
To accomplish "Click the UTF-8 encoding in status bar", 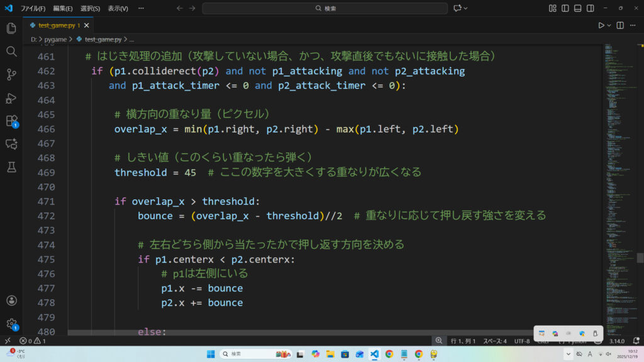I will tap(522, 341).
